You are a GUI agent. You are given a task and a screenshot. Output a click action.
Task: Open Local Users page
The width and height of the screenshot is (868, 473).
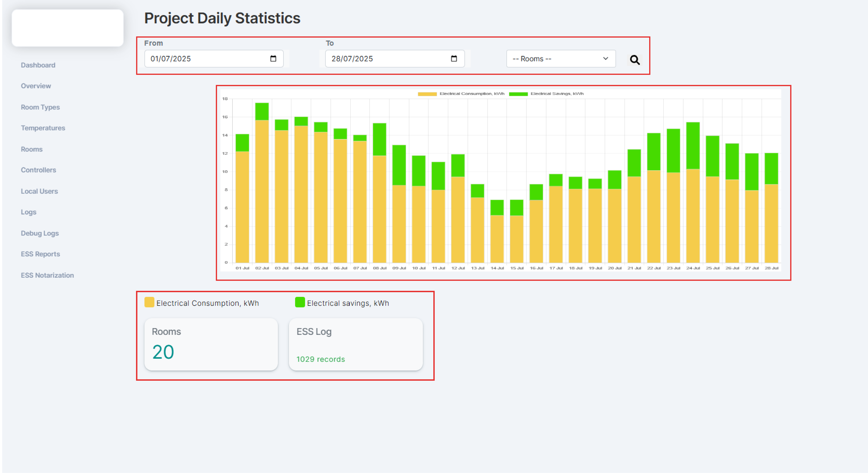click(x=39, y=191)
